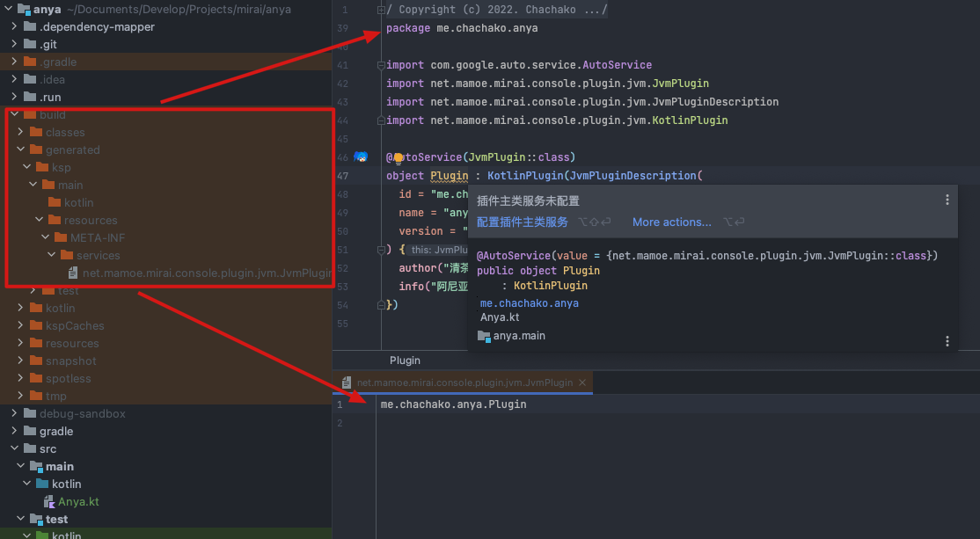Open More actions... in the warning popup
Screen dimensions: 980x539
(x=671, y=222)
